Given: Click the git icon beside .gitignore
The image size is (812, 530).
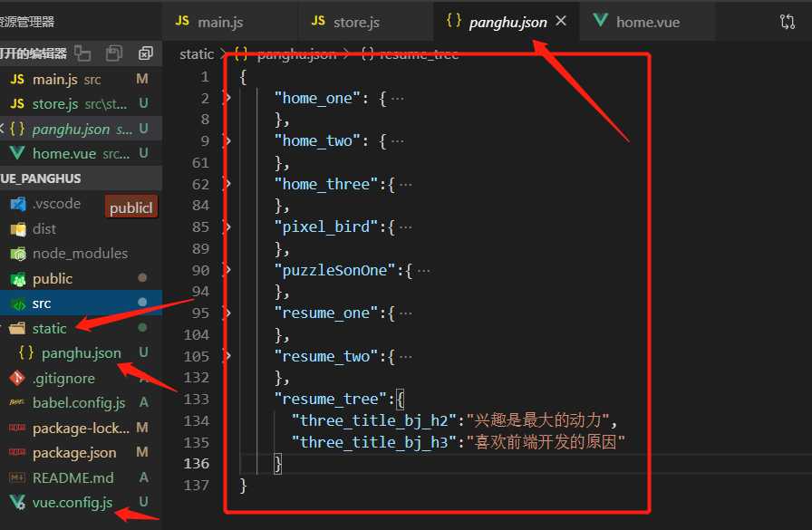Looking at the screenshot, I should (17, 379).
